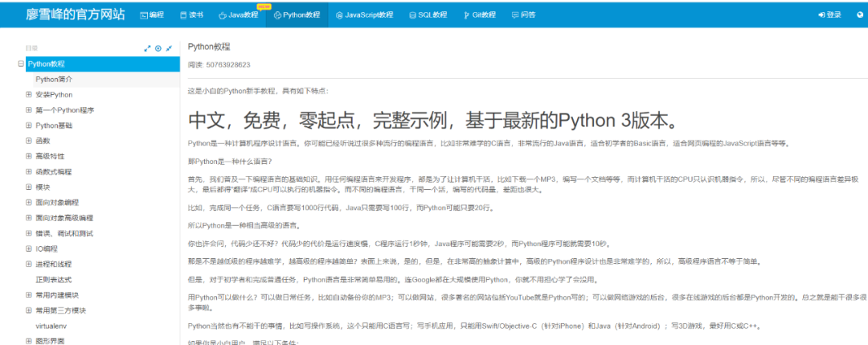Click the 目录 label above the tree
Screen dimensions: 868x345
point(31,49)
